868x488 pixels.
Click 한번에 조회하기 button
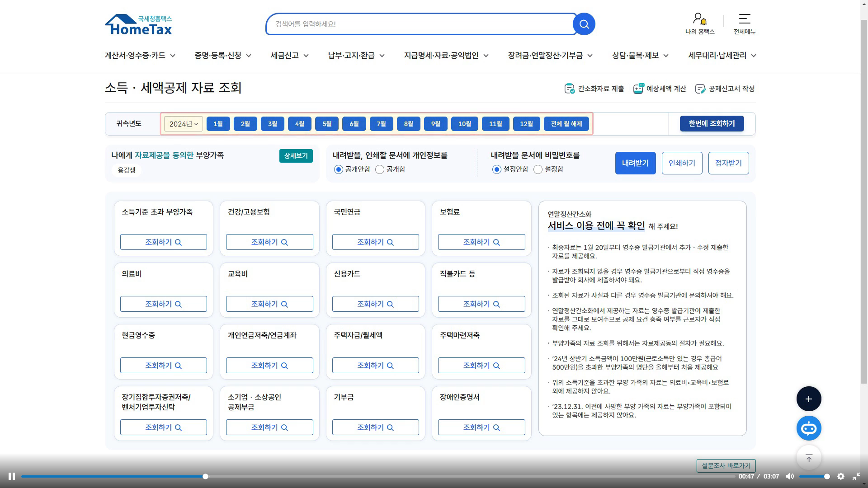coord(712,123)
